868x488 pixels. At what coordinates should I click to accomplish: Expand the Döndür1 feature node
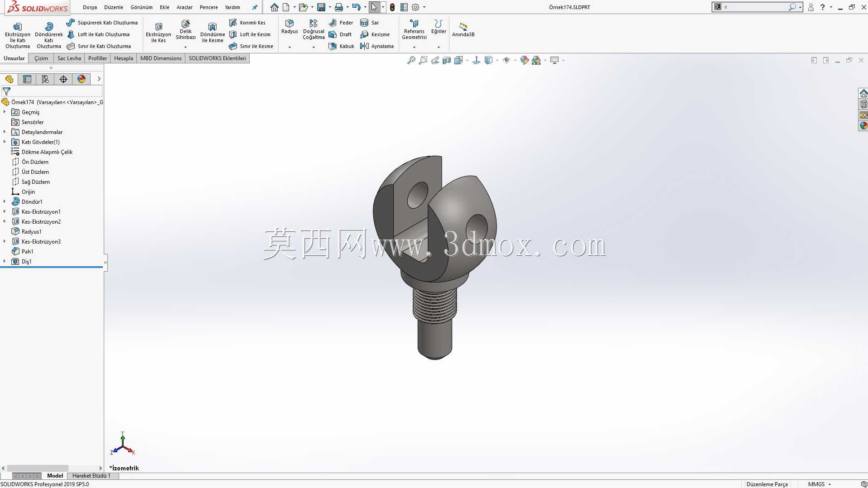pos(5,201)
